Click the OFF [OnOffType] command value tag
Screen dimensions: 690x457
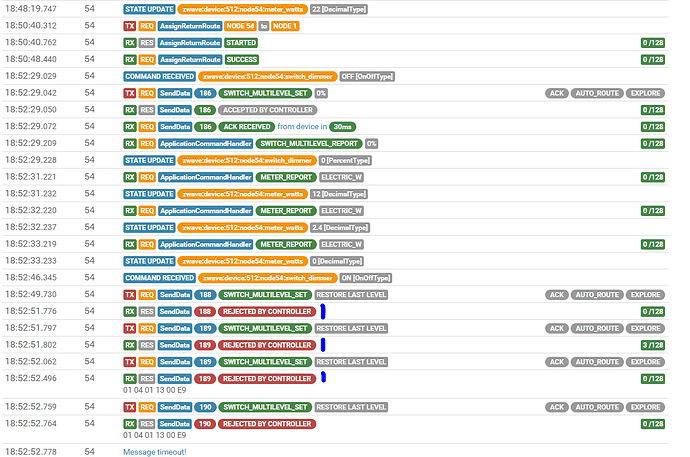coord(367,77)
